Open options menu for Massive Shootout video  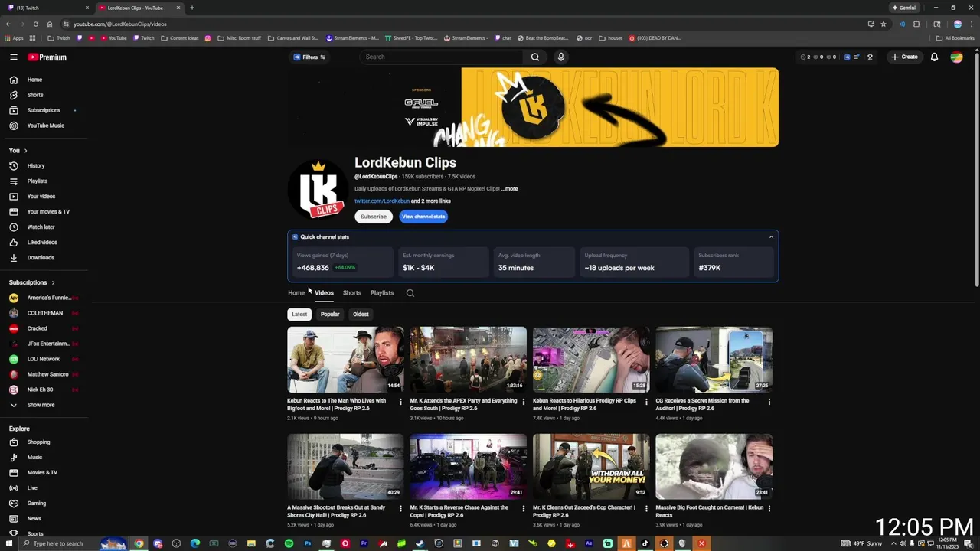pyautogui.click(x=400, y=508)
